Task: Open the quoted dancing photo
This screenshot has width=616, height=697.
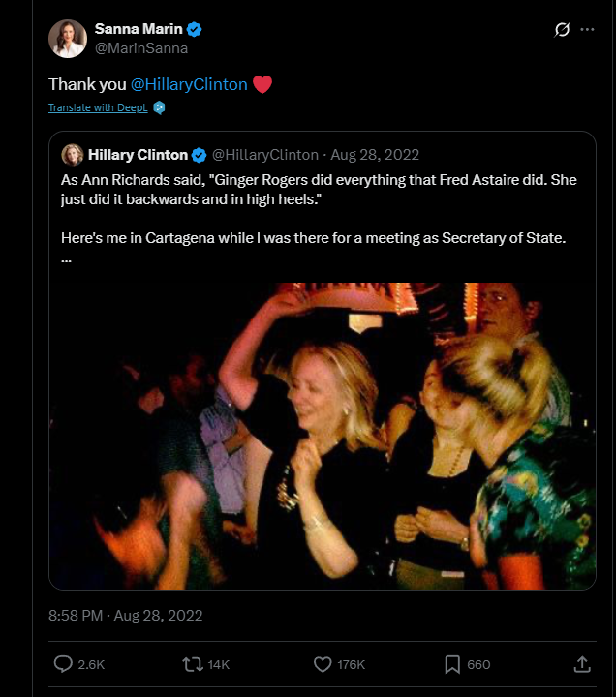Action: 323,436
